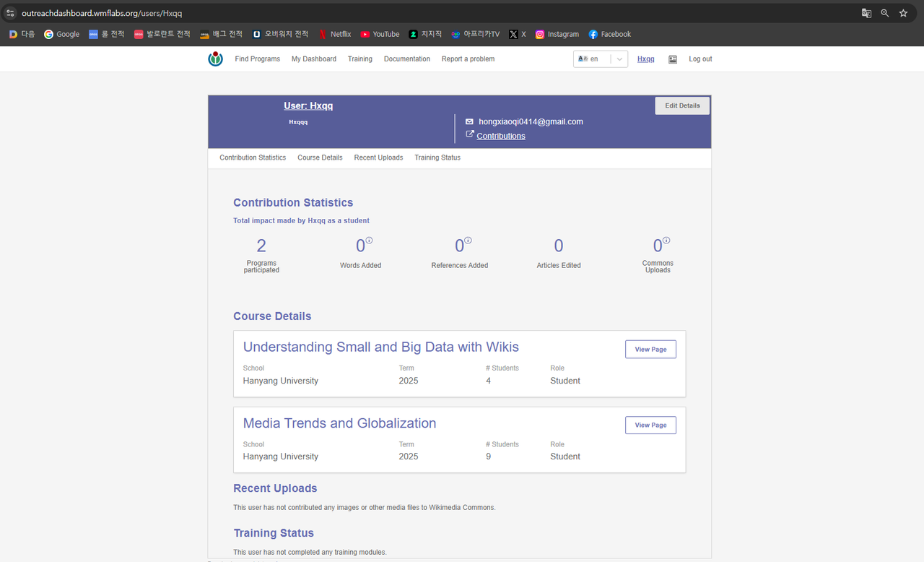Image resolution: width=924 pixels, height=562 pixels.
Task: Switch to the Contribution Statistics tab
Action: pos(253,157)
